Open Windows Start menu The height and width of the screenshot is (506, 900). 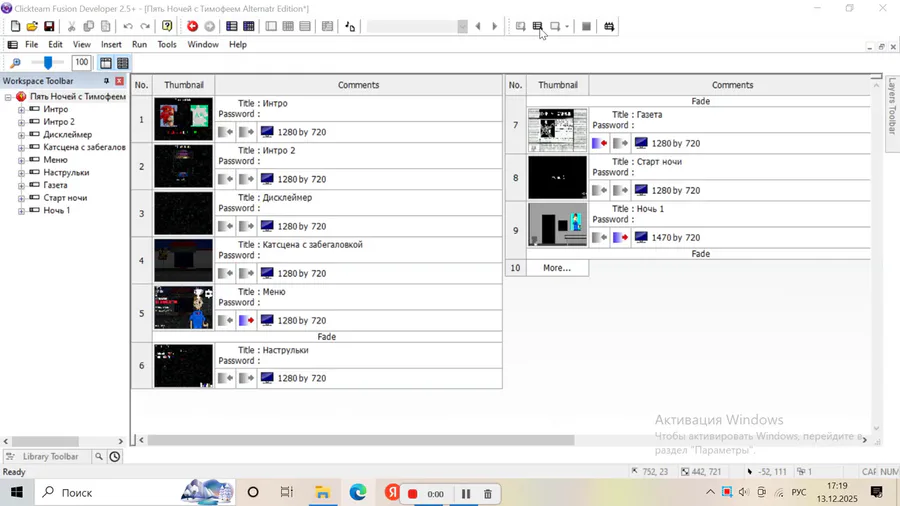point(17,493)
